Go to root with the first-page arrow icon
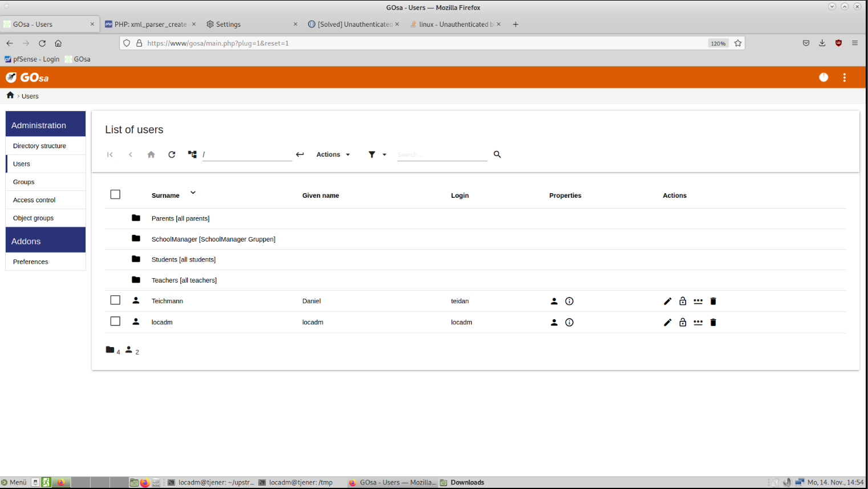The image size is (868, 489). tap(110, 154)
